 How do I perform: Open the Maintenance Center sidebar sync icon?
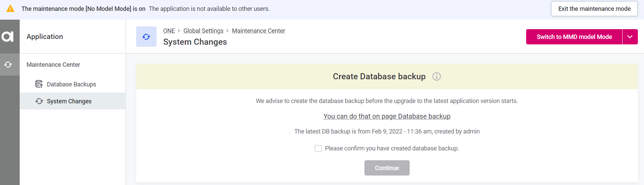click(x=8, y=64)
